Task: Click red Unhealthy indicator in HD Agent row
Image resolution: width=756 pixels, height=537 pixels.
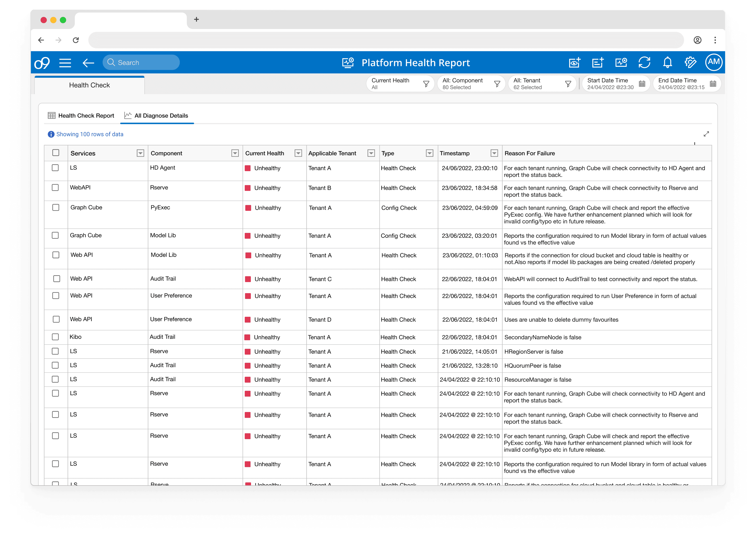Action: pos(247,168)
